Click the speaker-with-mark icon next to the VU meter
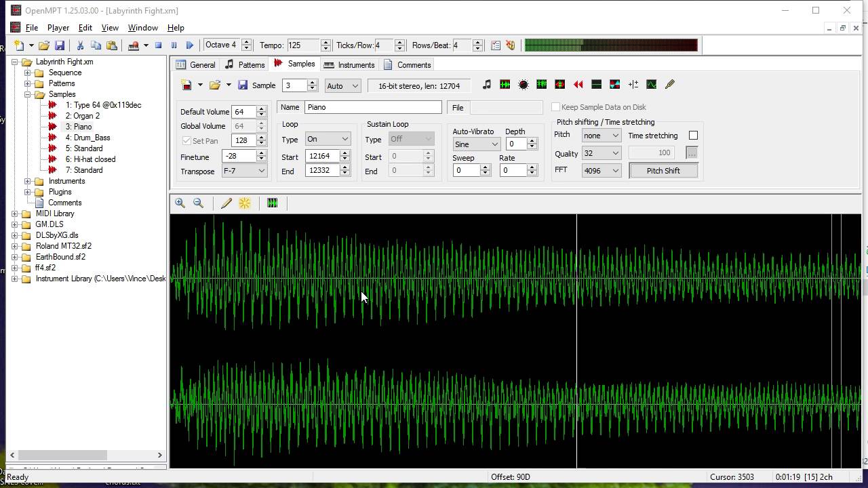The width and height of the screenshot is (868, 488). click(x=511, y=45)
